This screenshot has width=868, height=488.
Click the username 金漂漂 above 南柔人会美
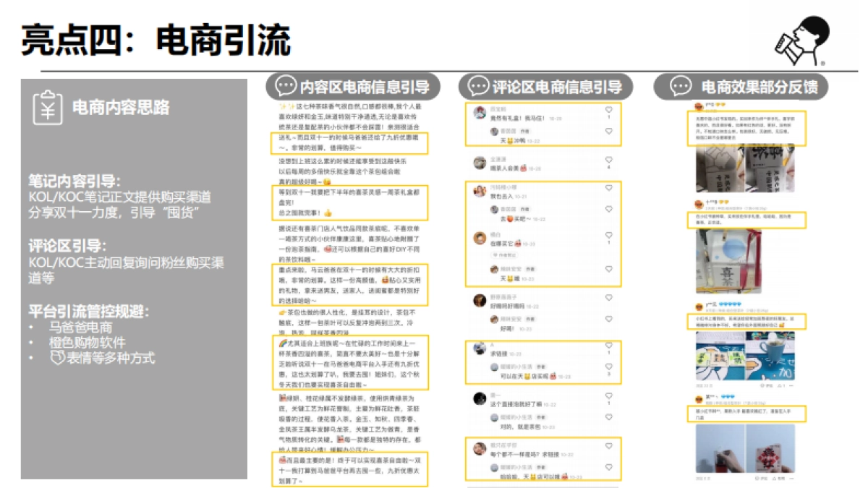point(497,159)
